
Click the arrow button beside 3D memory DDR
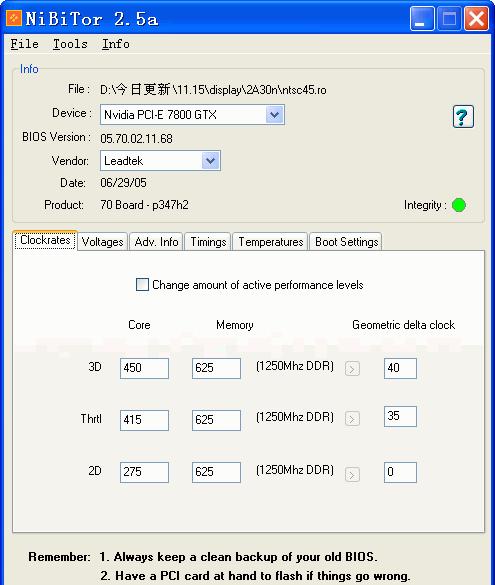352,369
